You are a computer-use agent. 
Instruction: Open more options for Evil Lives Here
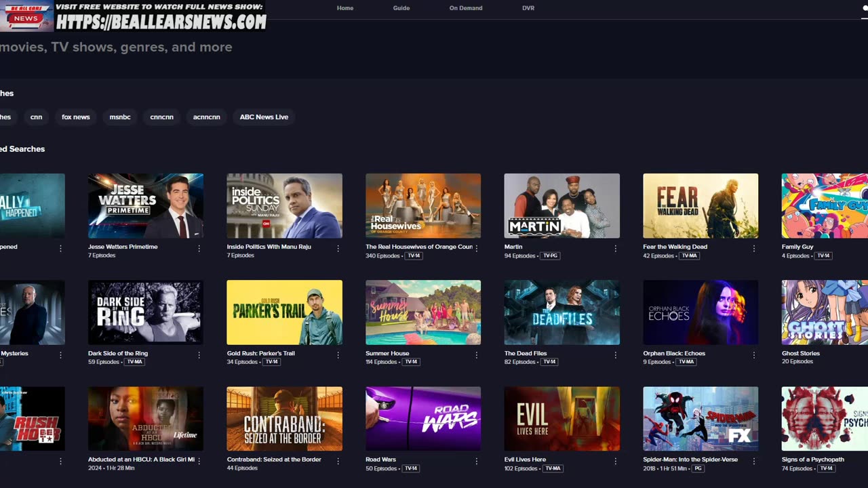click(x=615, y=461)
